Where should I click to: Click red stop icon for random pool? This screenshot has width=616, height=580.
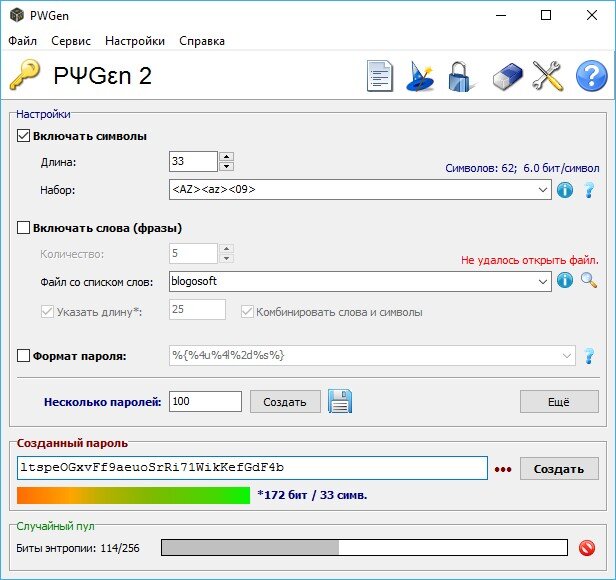[x=587, y=548]
